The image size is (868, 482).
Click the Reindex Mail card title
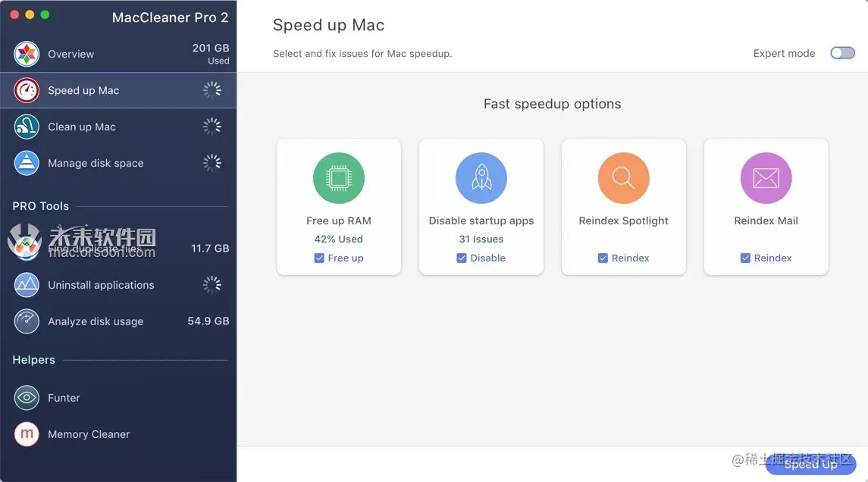pos(766,221)
